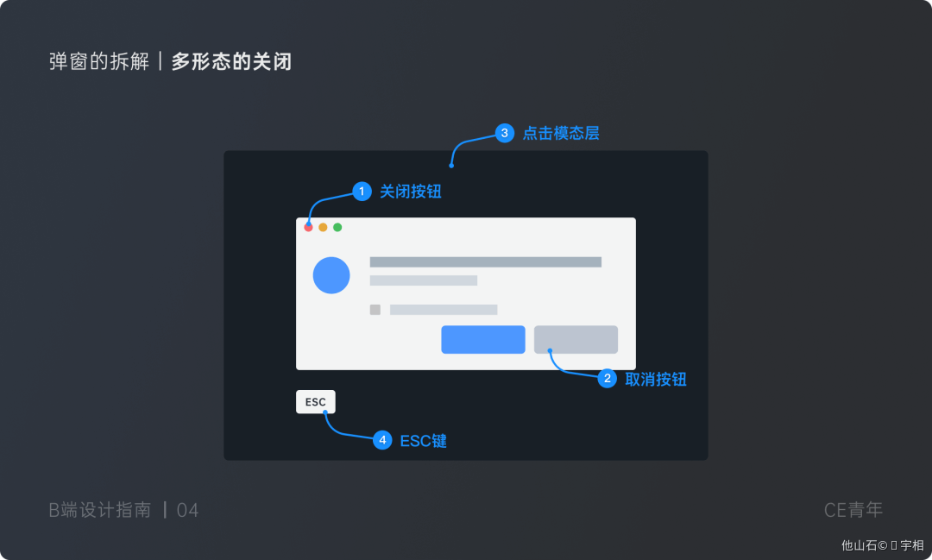Click numbered badge 4 beside ESC键
Image resolution: width=932 pixels, height=560 pixels.
[x=382, y=440]
